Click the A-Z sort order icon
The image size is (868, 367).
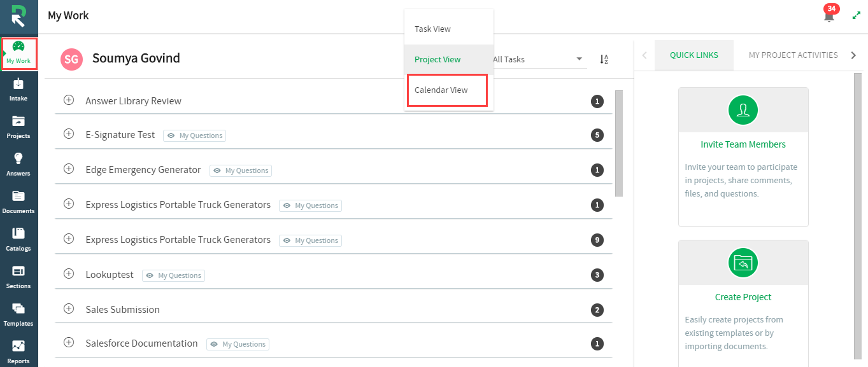coord(604,59)
